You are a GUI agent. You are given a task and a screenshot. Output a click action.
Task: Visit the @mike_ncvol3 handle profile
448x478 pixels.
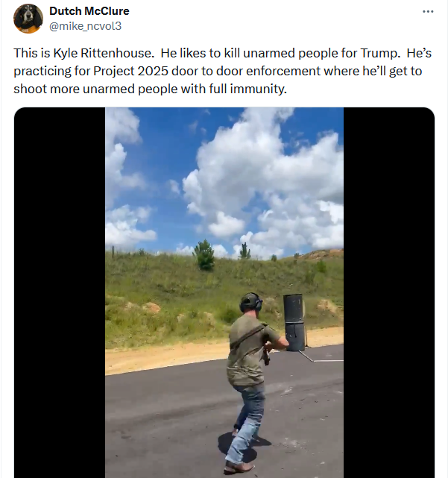click(85, 26)
